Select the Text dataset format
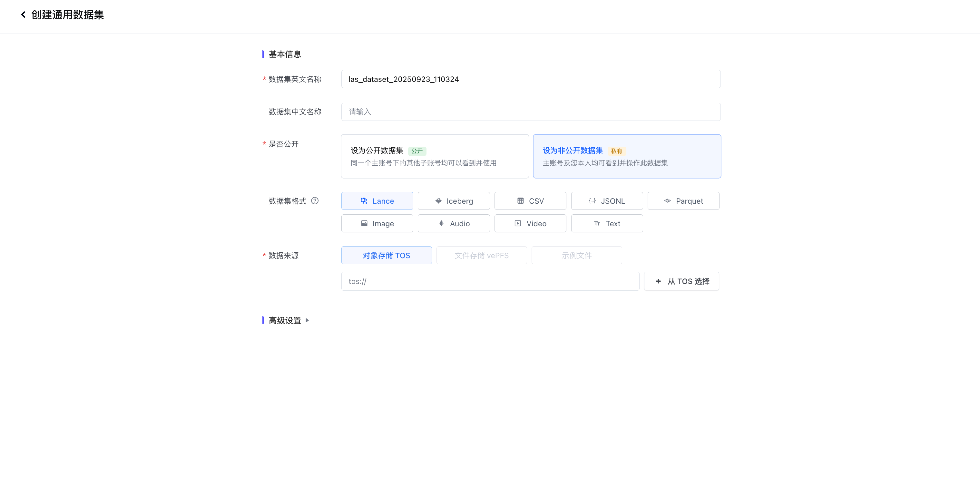 (x=607, y=223)
